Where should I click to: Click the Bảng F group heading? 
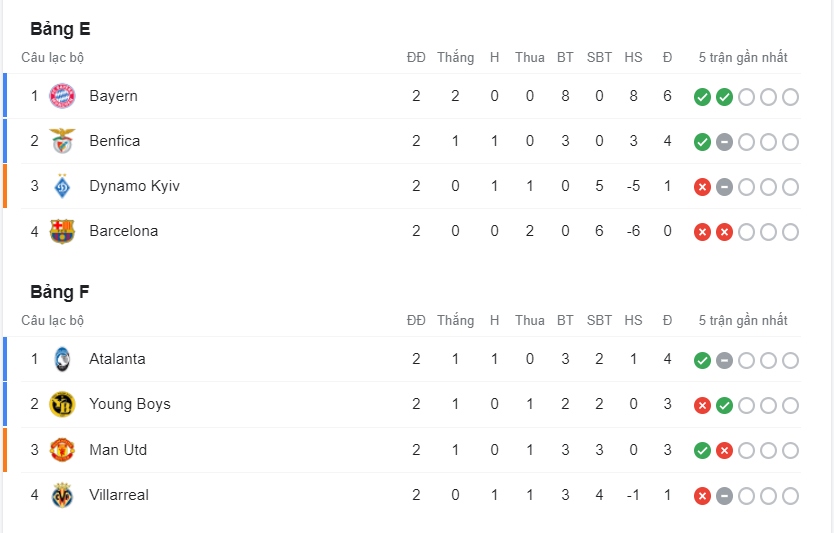click(60, 292)
